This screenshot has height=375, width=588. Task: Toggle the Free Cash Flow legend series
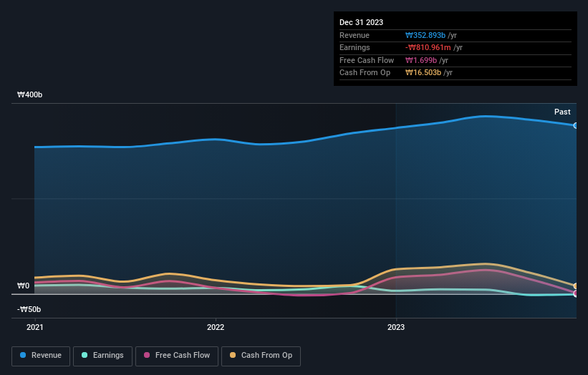(x=177, y=356)
